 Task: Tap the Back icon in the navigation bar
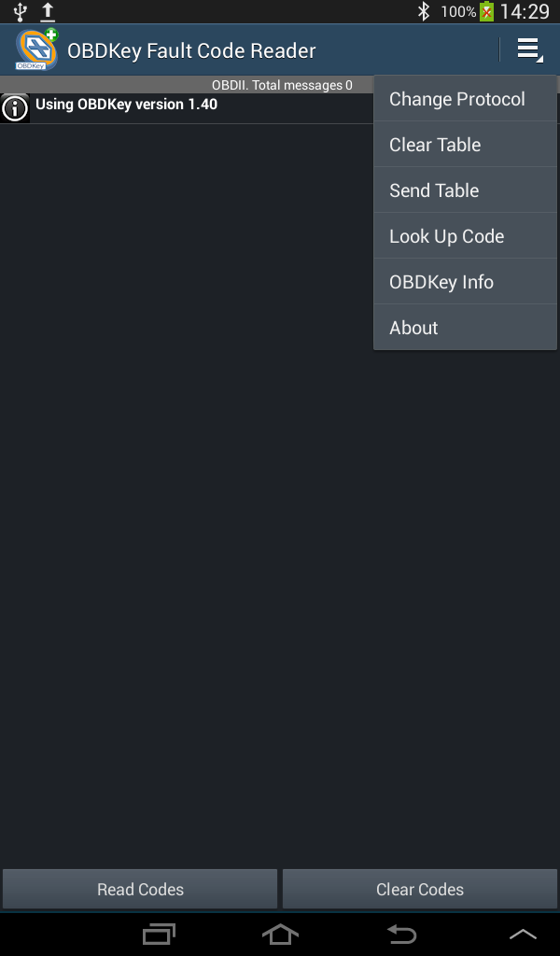pos(401,935)
